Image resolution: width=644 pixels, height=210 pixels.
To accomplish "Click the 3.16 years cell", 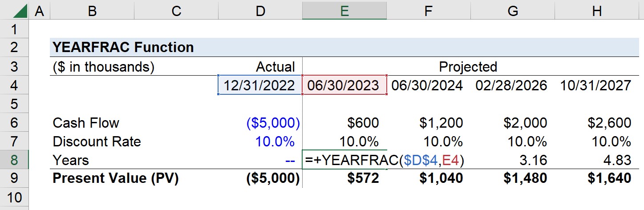I will coord(512,160).
